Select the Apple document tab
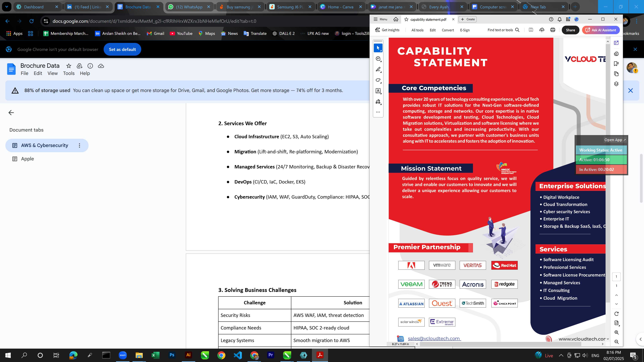This screenshot has width=644, height=362. (x=27, y=159)
